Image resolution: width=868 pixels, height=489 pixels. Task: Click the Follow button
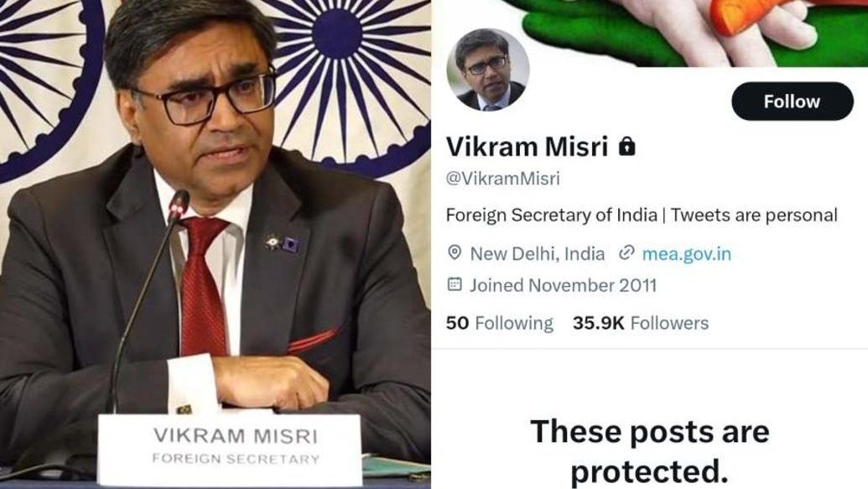(793, 101)
